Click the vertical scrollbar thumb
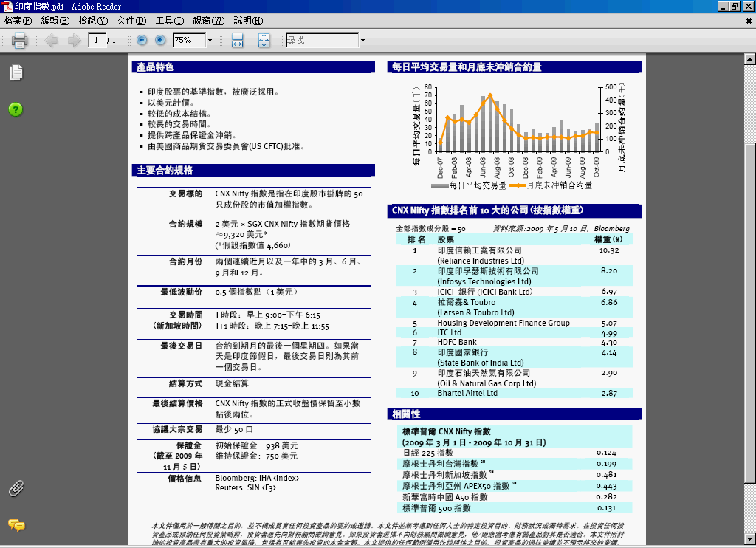The height and width of the screenshot is (548, 756). point(749,312)
